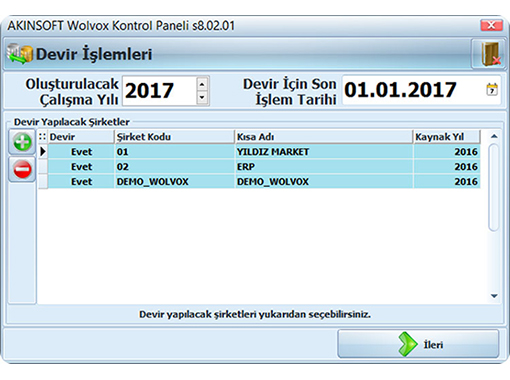Click the Şirket Kodu column header
The width and height of the screenshot is (510, 380).
click(x=174, y=137)
